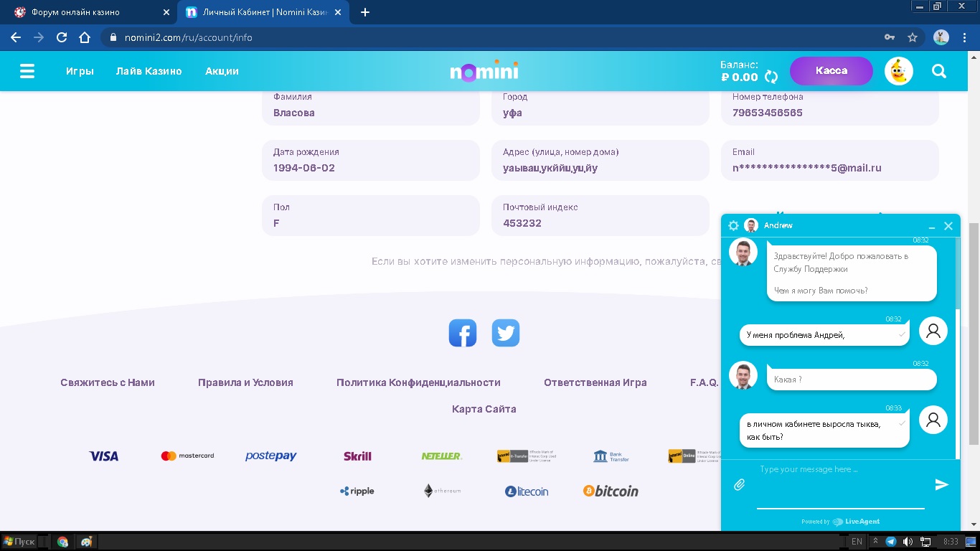This screenshot has height=551, width=980.
Task: Click the Касса button
Action: (x=831, y=71)
